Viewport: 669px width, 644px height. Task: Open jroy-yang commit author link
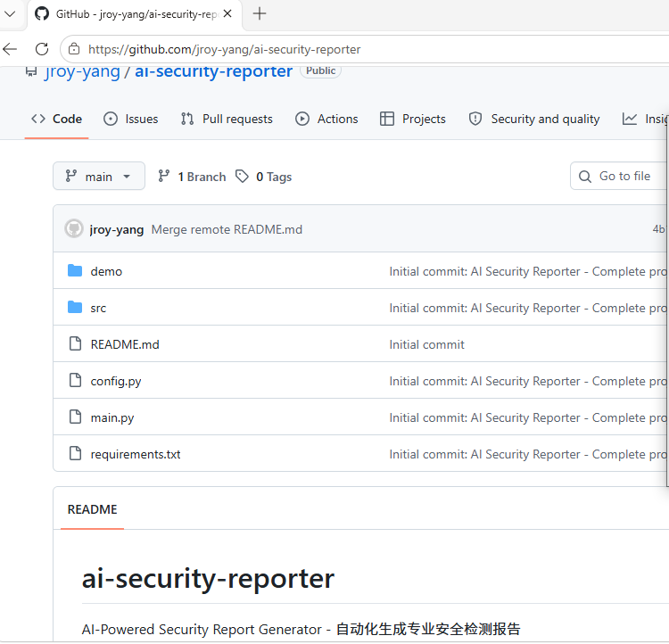pyautogui.click(x=117, y=229)
